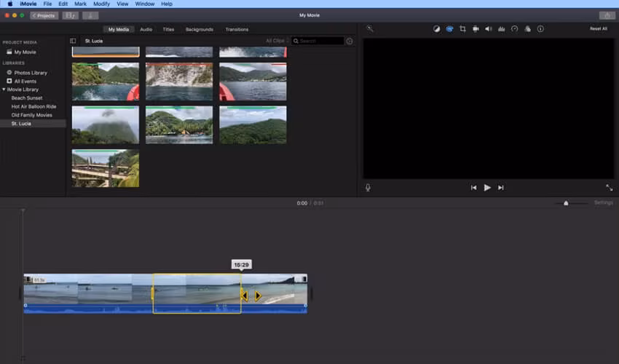Open the noise reduction and equalizer tool
This screenshot has width=619, height=364.
502,29
